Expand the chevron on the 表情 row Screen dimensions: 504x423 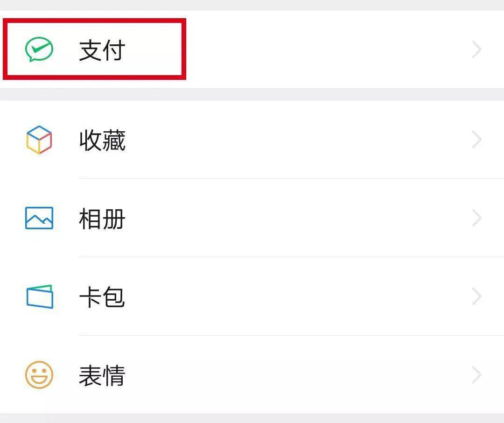pyautogui.click(x=476, y=375)
